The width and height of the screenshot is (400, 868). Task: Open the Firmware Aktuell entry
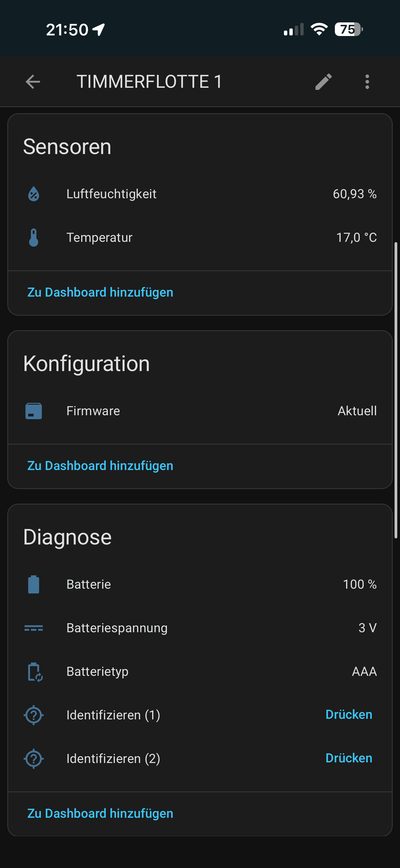coord(202,411)
